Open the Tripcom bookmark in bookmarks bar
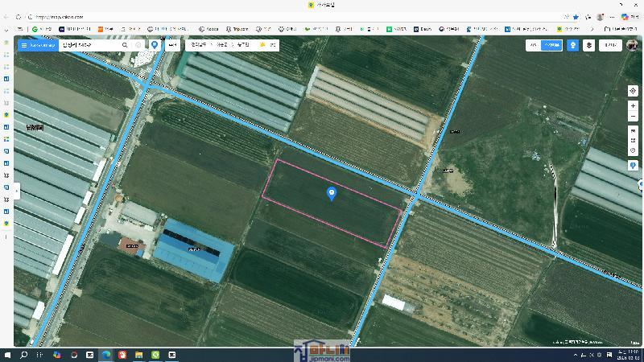The height and width of the screenshot is (362, 644). 239,29
